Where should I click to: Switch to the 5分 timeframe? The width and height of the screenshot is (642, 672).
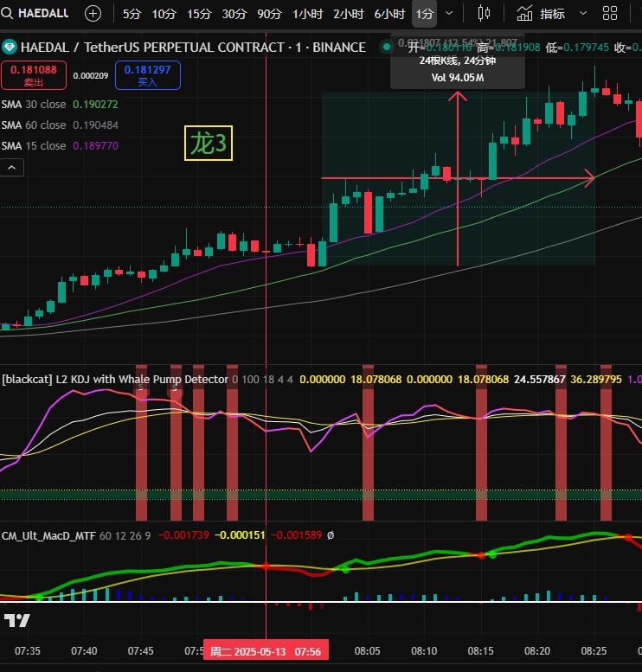[132, 14]
